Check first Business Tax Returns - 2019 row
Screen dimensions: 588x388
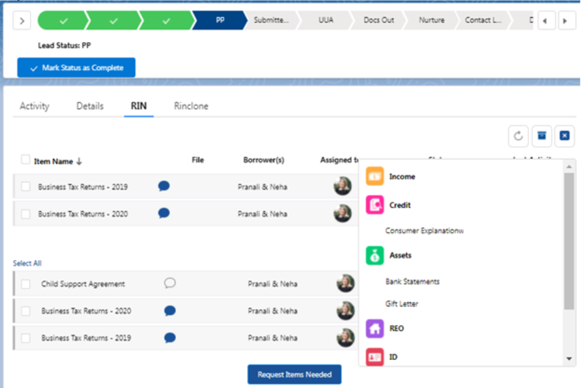click(x=25, y=186)
